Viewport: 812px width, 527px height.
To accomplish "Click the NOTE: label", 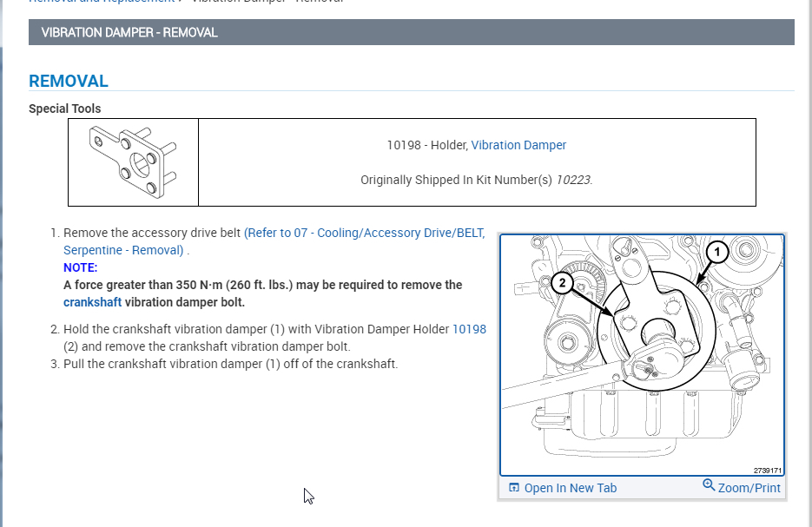I will tap(80, 267).
